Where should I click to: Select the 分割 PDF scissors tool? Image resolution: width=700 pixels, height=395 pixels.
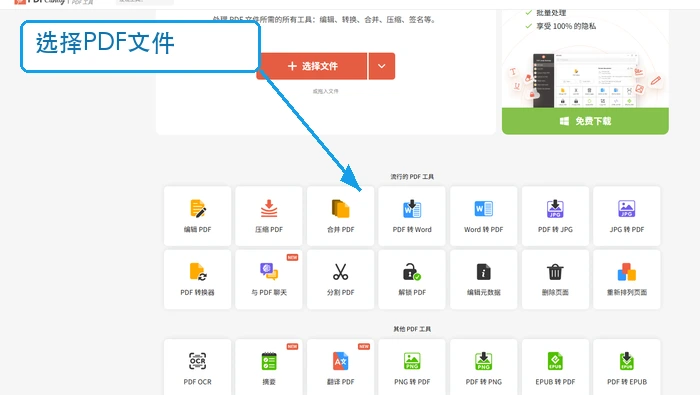[x=341, y=279]
